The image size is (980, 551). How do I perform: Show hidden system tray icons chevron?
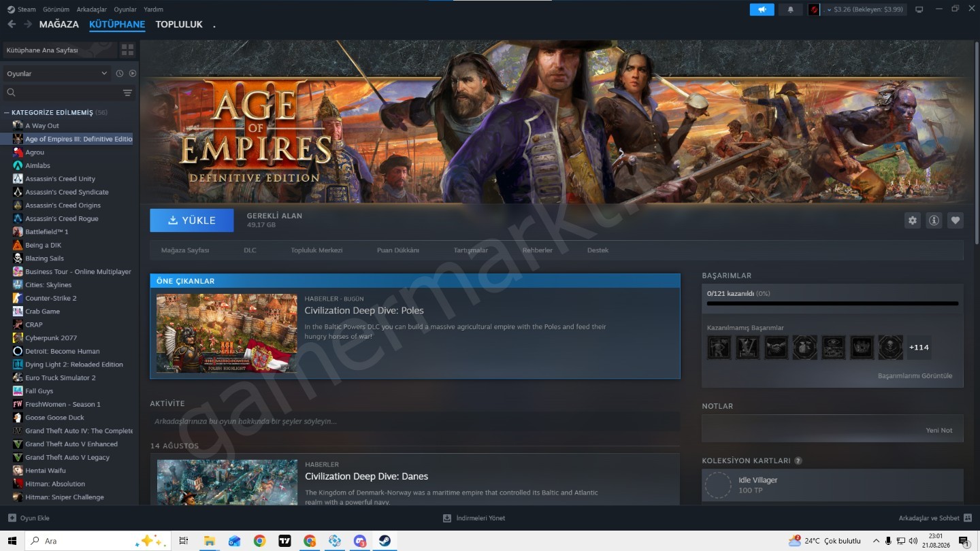pyautogui.click(x=877, y=541)
